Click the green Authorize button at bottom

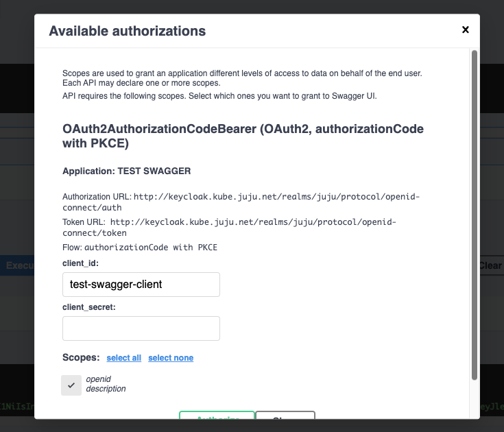(x=217, y=415)
